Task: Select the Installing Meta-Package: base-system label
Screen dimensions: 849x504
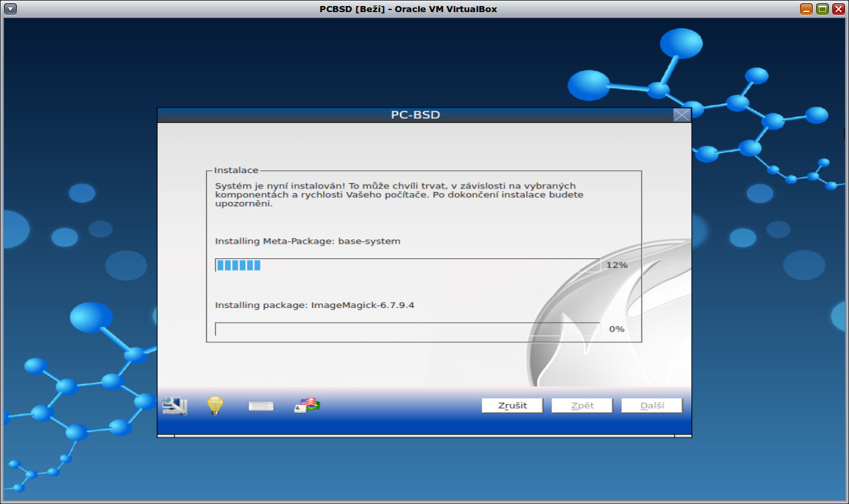Action: [307, 241]
